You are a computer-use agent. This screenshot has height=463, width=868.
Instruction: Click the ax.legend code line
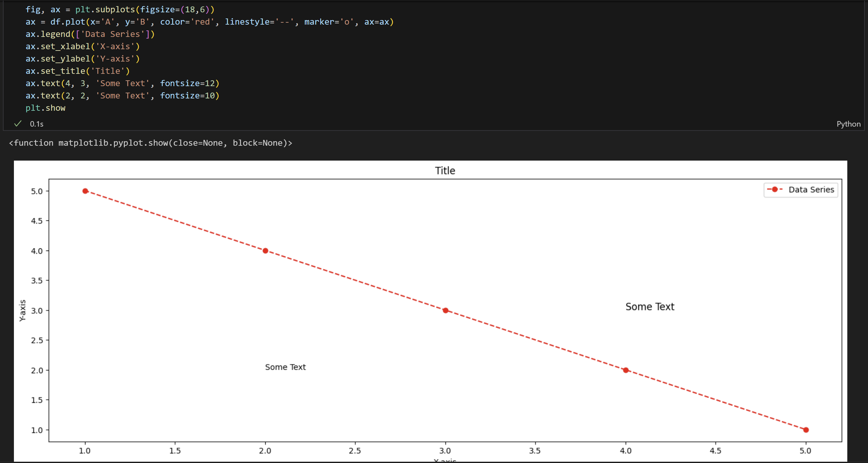[x=90, y=34]
